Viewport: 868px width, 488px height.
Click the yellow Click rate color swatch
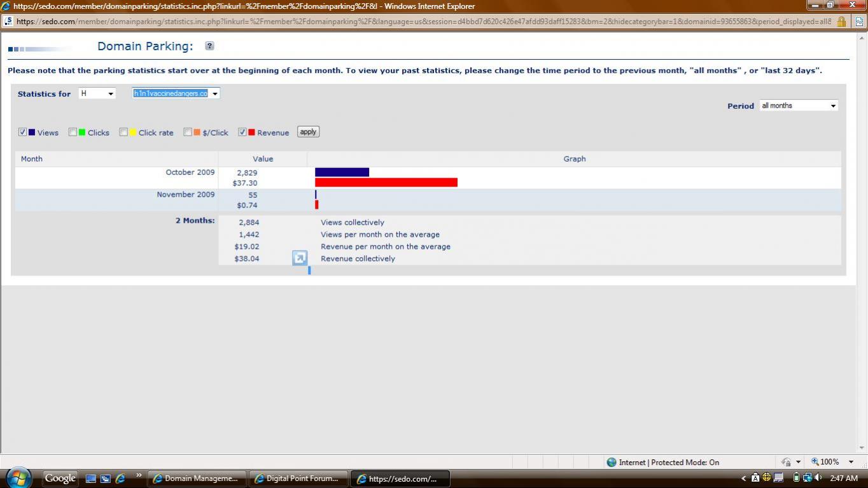(x=133, y=132)
